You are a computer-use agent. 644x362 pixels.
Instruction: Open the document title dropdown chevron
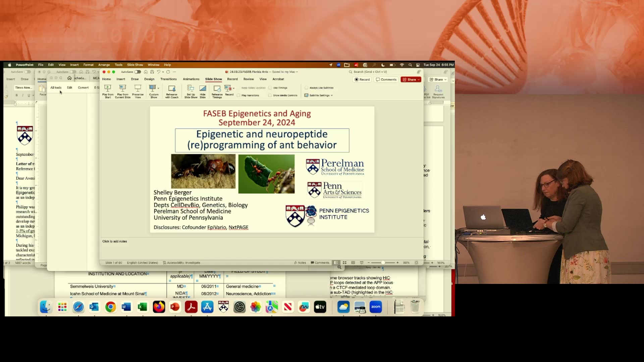(x=297, y=72)
